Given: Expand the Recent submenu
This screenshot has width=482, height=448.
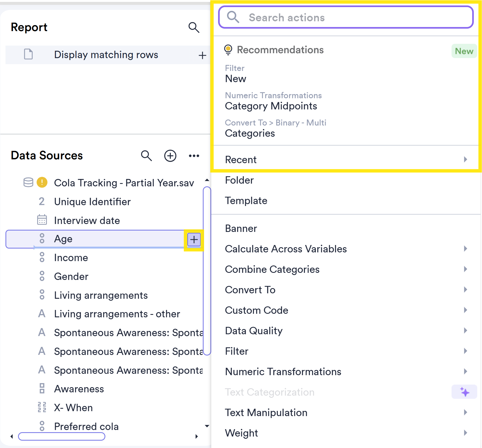Looking at the screenshot, I should pyautogui.click(x=346, y=160).
